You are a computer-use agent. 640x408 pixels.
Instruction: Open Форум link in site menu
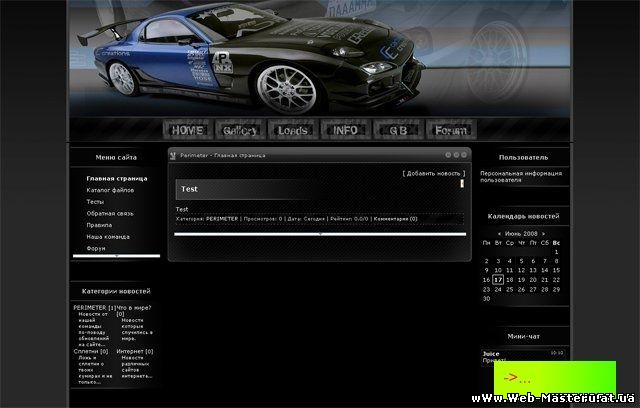96,248
